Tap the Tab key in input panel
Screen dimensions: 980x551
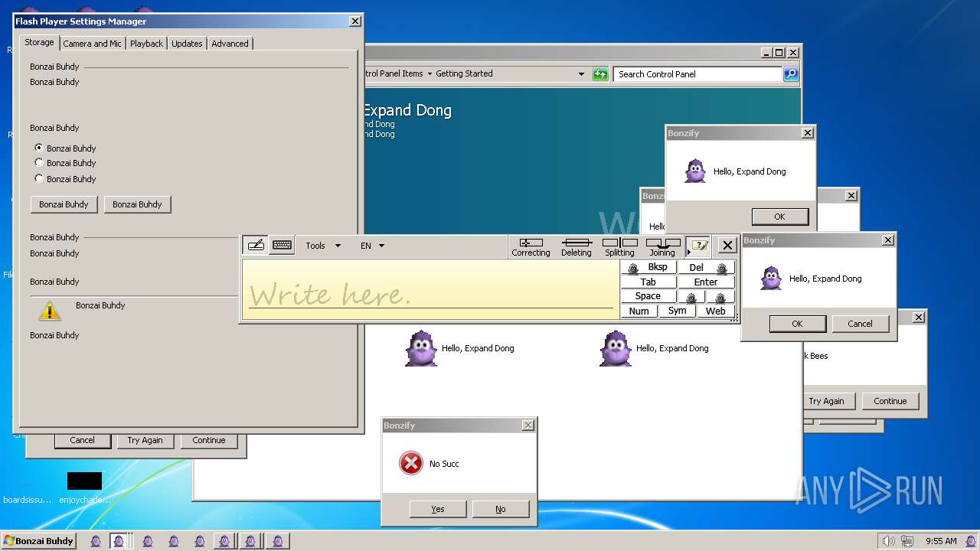coord(648,282)
